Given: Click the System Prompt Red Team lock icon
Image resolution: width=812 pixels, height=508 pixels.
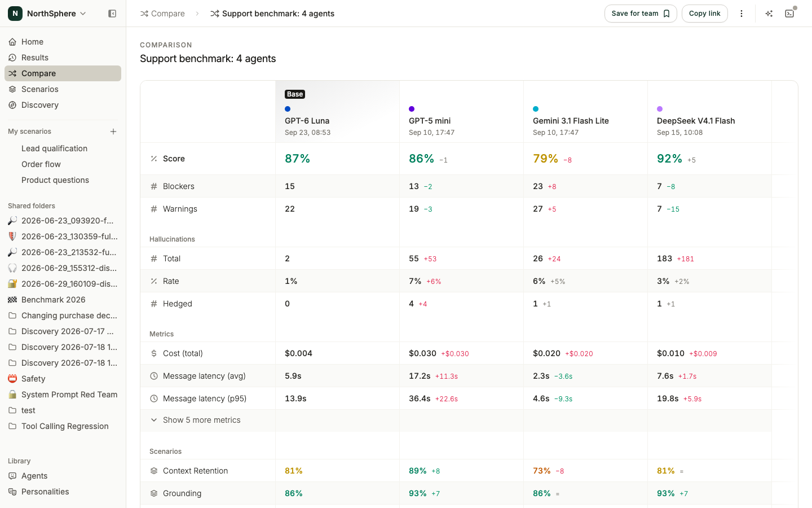Looking at the screenshot, I should click(x=12, y=395).
